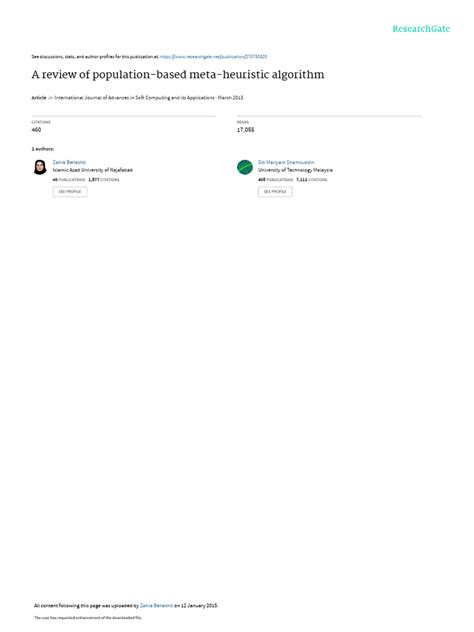Click the uploader Zahra Beheshti link at bottom
Viewport: 474px width, 632px height.
click(x=156, y=605)
